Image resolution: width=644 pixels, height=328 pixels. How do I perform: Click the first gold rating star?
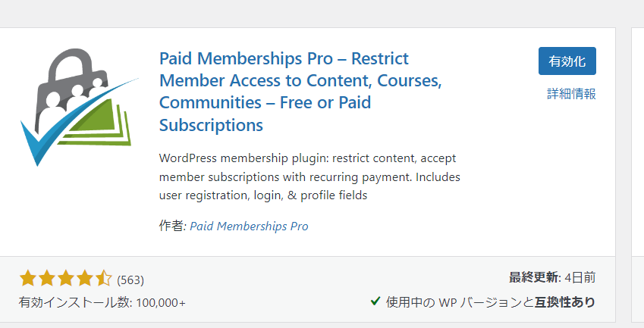tap(27, 279)
